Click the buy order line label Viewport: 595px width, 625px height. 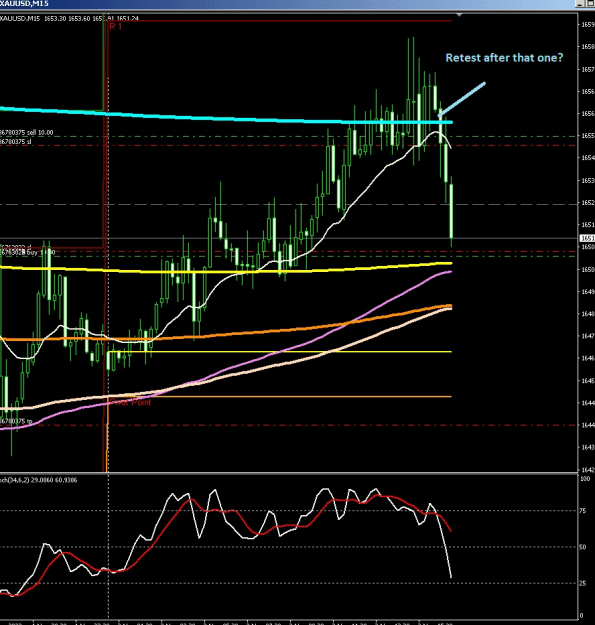pos(27,252)
